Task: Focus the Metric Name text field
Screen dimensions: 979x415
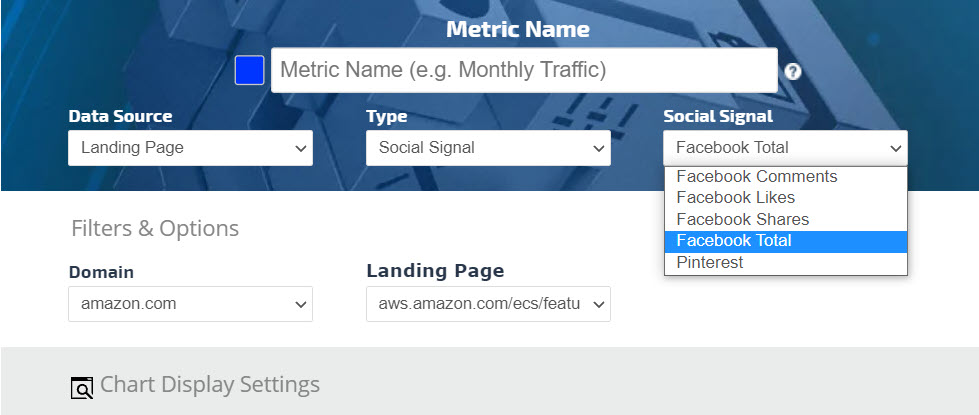Action: (x=523, y=71)
